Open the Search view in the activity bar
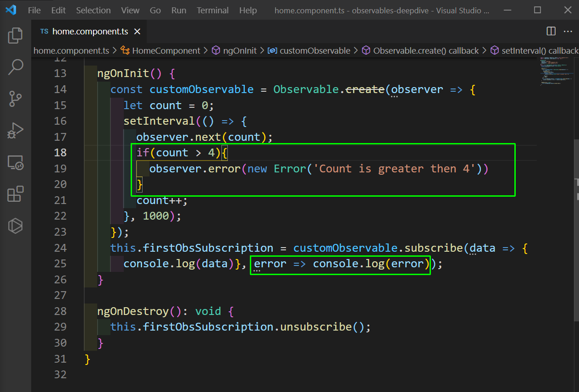The height and width of the screenshot is (392, 579). 16,67
